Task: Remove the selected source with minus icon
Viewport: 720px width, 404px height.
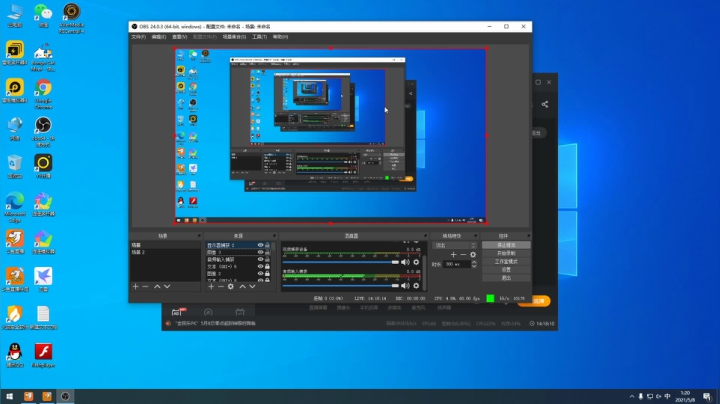Action: pos(221,286)
